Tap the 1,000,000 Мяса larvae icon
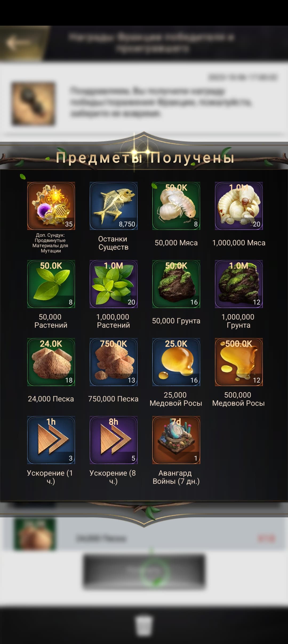 [239, 206]
